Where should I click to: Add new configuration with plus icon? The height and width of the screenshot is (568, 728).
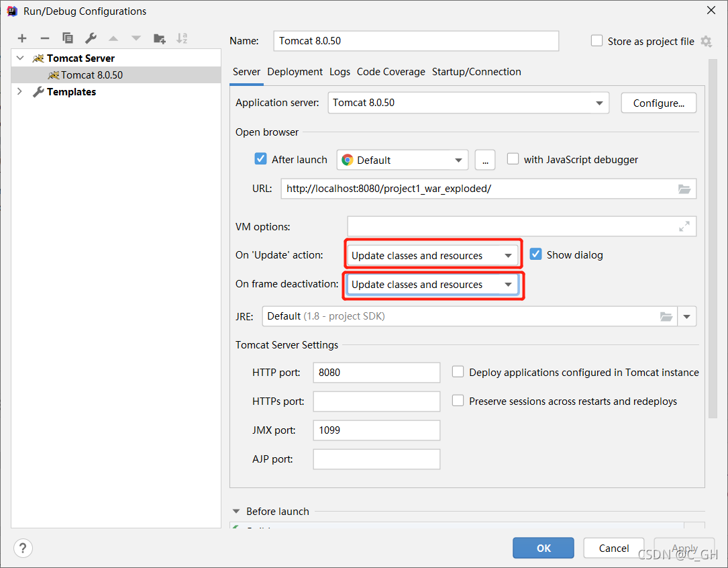tap(22, 38)
